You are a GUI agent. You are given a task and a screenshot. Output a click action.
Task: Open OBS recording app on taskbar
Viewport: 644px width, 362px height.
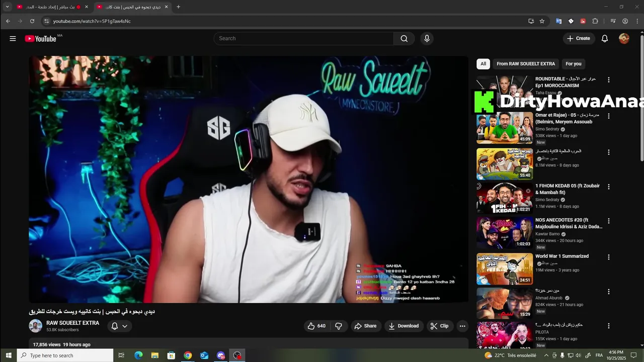[237, 355]
